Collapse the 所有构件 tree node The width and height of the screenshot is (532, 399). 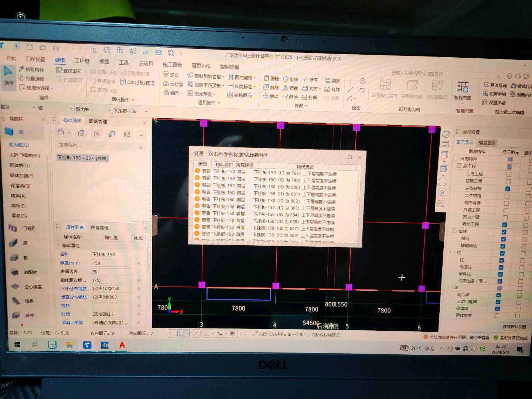click(456, 158)
